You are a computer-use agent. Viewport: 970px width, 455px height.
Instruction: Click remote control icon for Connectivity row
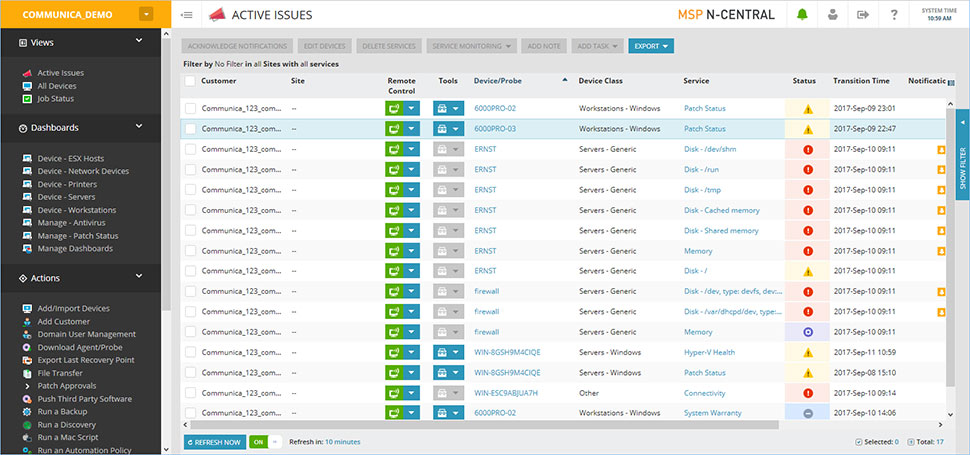(393, 393)
